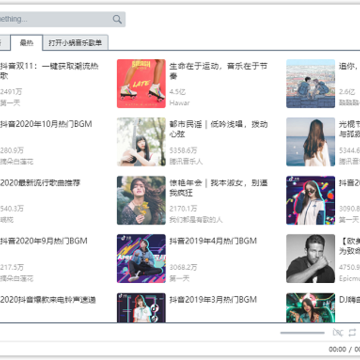The width and height of the screenshot is (360, 360).
Task: Open playlist 都市民谣｜低吟浅唱，拨动心弦
Action: click(x=219, y=129)
